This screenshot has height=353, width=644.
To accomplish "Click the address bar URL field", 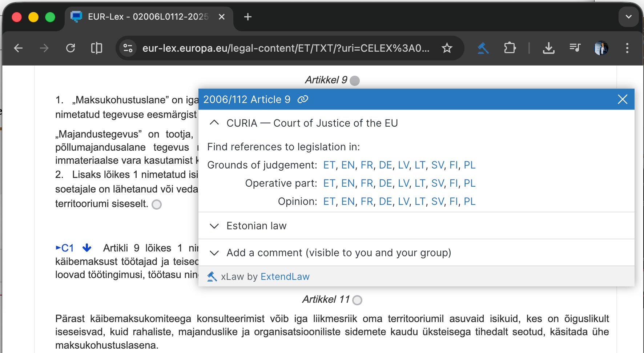I will point(286,48).
